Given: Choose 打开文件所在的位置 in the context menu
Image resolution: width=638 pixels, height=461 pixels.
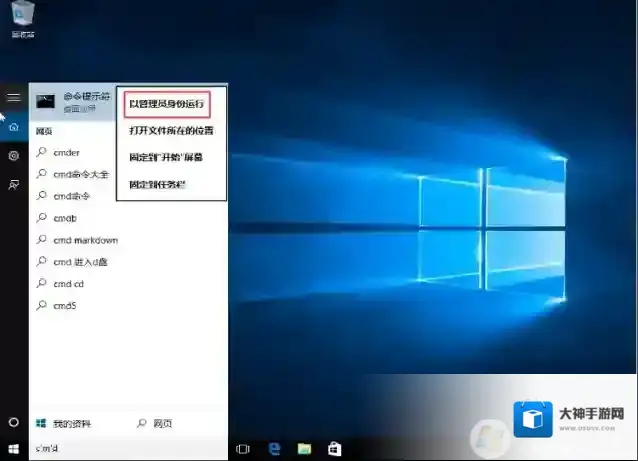Looking at the screenshot, I should pos(171,131).
